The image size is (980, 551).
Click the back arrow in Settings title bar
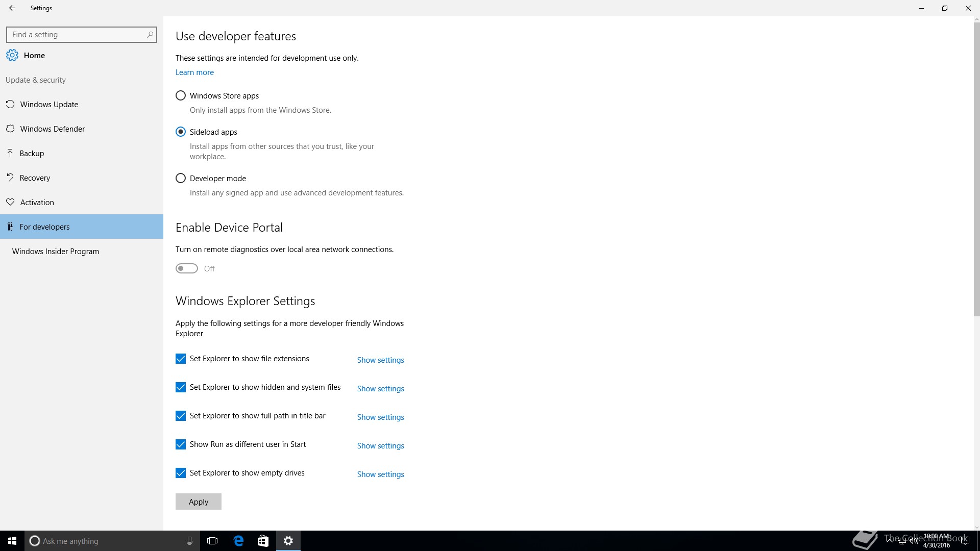point(12,8)
